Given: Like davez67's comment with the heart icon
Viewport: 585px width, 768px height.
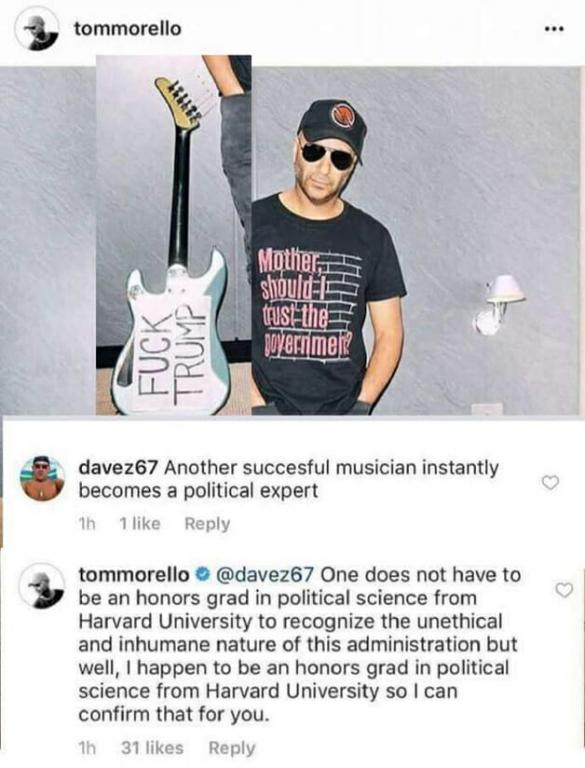Looking at the screenshot, I should [x=550, y=482].
